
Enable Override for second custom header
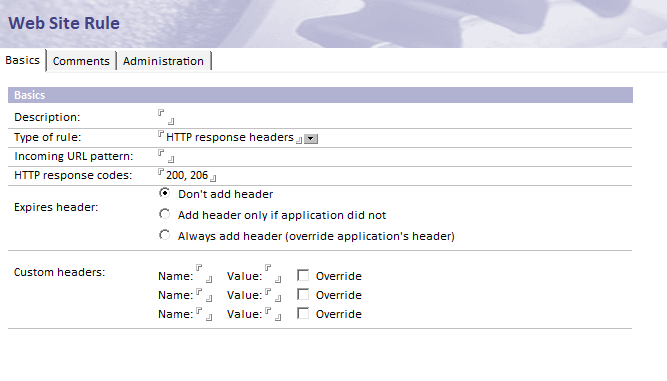tap(303, 294)
